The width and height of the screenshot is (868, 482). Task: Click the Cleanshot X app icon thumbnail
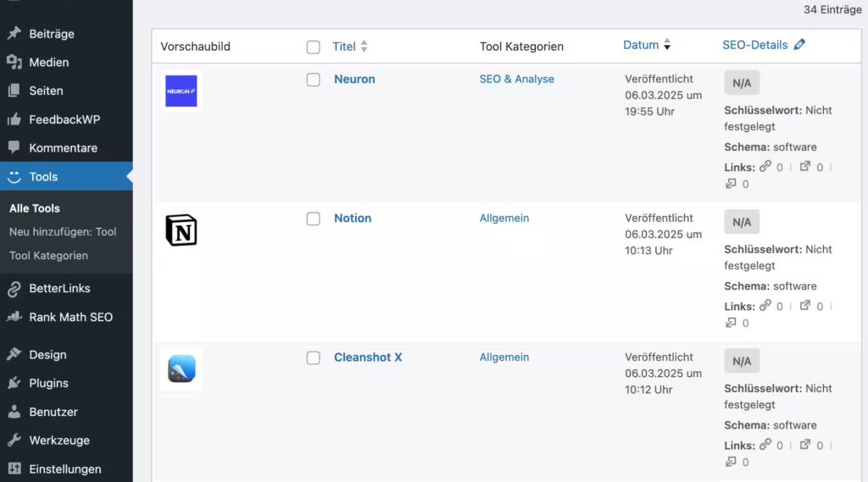point(181,369)
